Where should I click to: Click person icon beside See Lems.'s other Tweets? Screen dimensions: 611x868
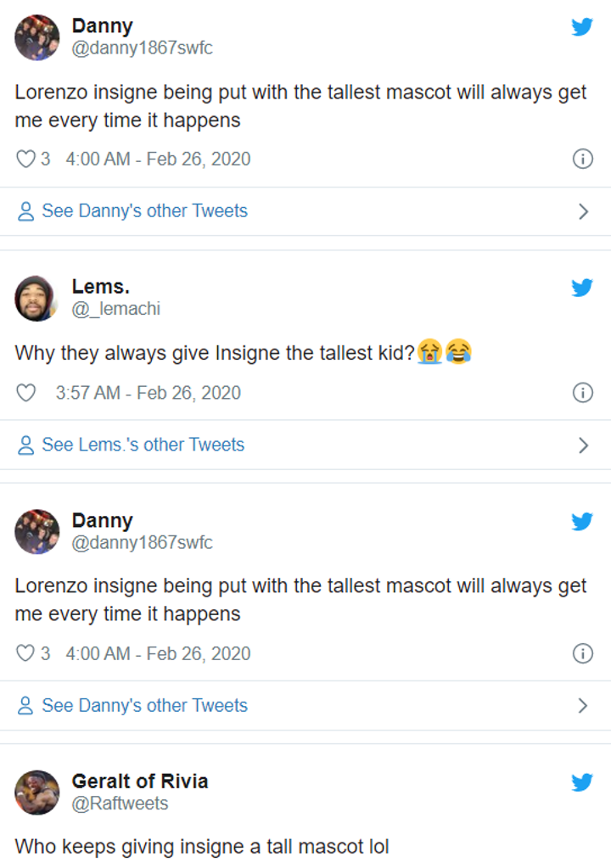[26, 445]
